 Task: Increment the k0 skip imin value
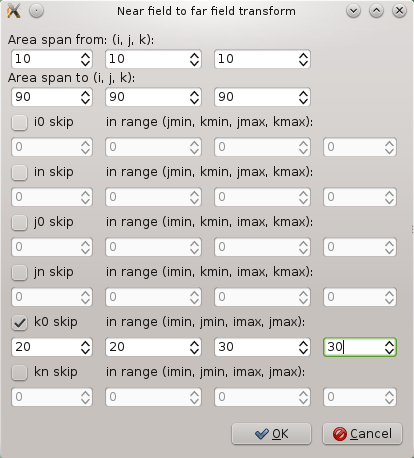pos(86,343)
